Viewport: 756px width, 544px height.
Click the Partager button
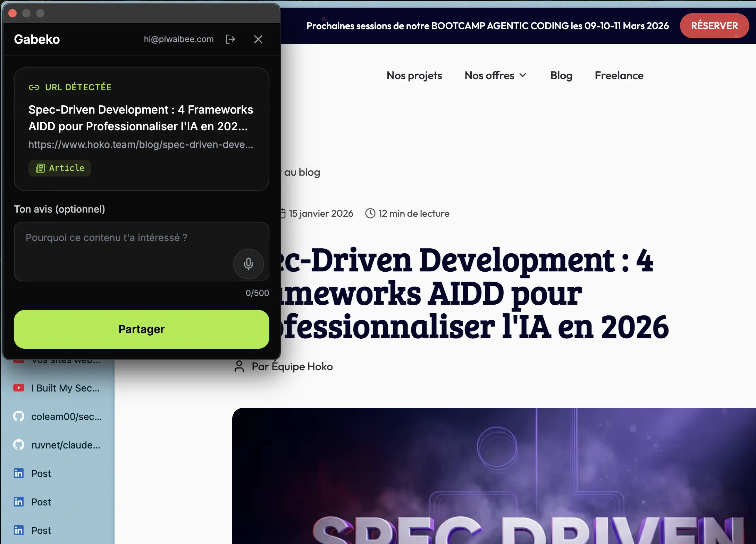pyautogui.click(x=141, y=329)
